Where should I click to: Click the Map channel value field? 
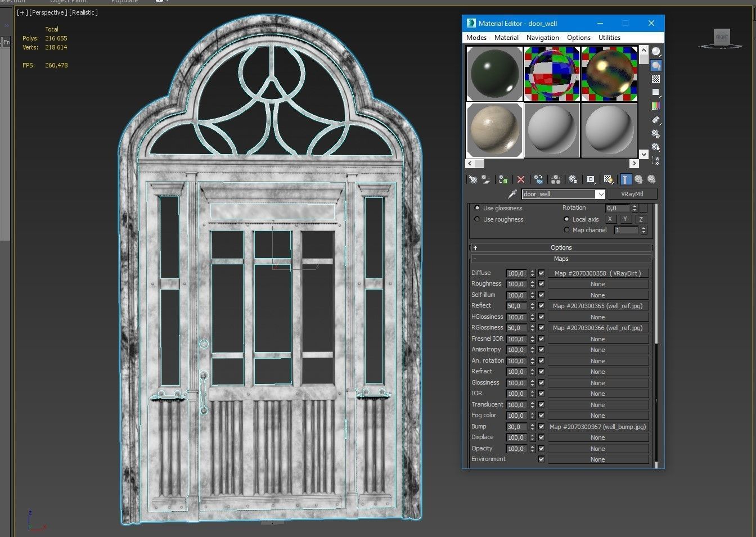click(627, 230)
